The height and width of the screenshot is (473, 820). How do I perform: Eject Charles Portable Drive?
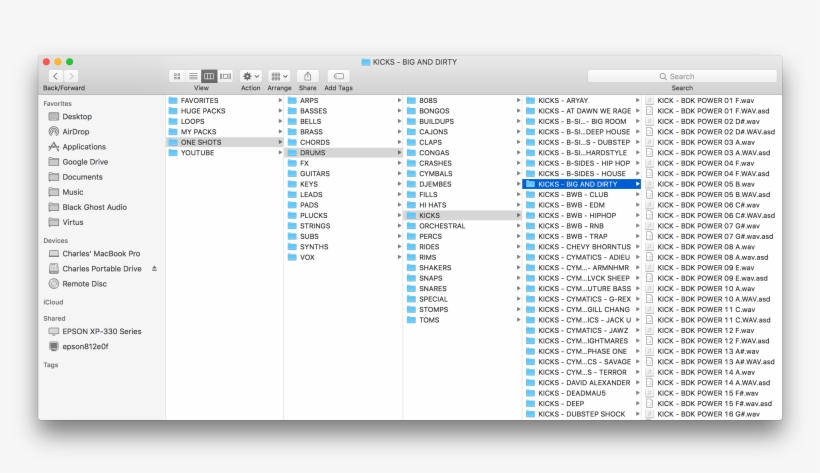pyautogui.click(x=154, y=269)
